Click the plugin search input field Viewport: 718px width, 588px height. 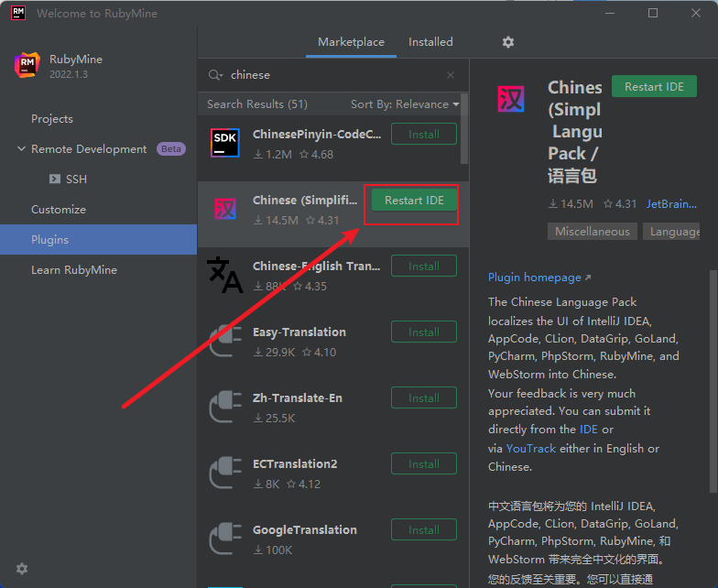pyautogui.click(x=334, y=75)
